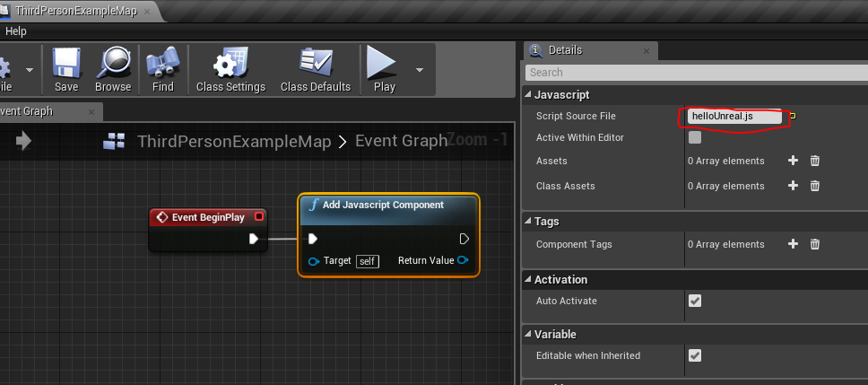The image size is (868, 385).
Task: Open the Compile options dropdown arrow
Action: tap(30, 70)
